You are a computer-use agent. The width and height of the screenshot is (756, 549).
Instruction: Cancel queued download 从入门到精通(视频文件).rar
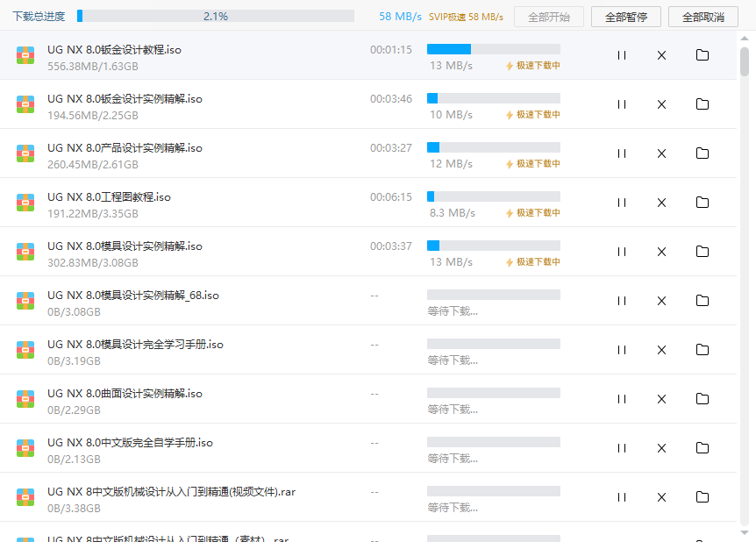661,498
